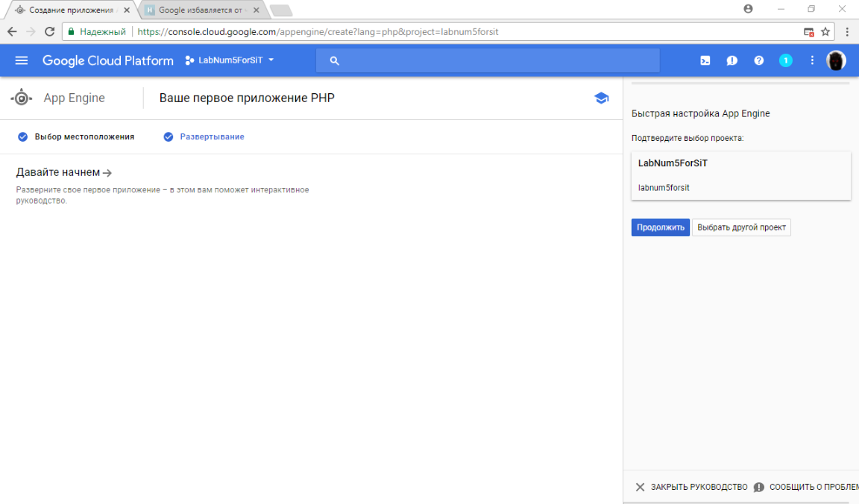Close the Google избавляется от browser tab
859x504 pixels.
256,10
